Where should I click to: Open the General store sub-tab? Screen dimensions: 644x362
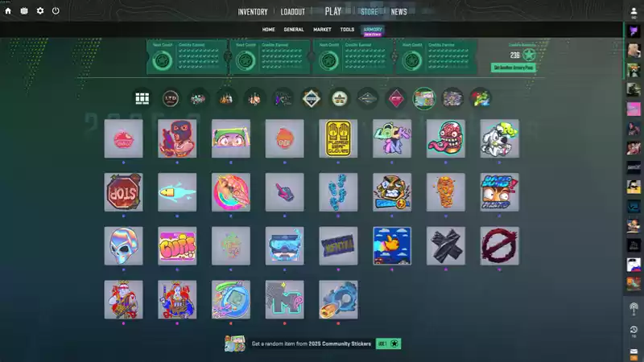tap(294, 30)
